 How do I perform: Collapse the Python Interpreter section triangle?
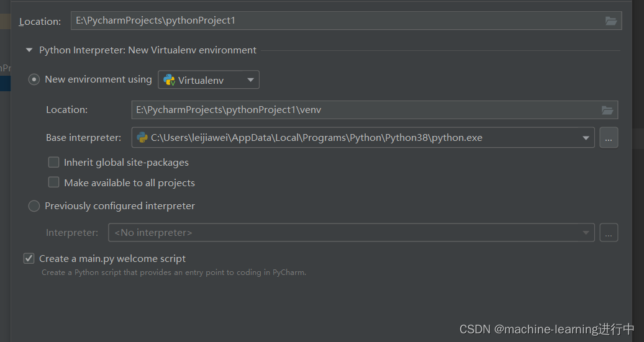[x=29, y=50]
